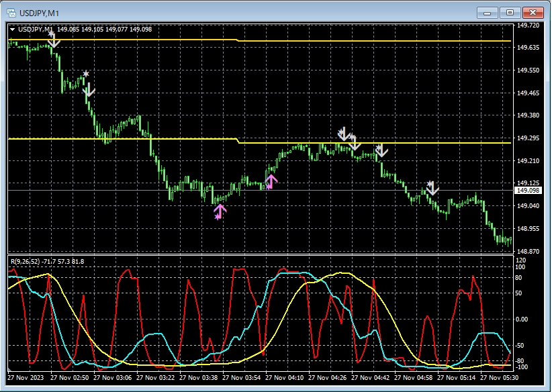
Task: Select the rightmost gray arrow touching lower yellow line
Action: (381, 150)
